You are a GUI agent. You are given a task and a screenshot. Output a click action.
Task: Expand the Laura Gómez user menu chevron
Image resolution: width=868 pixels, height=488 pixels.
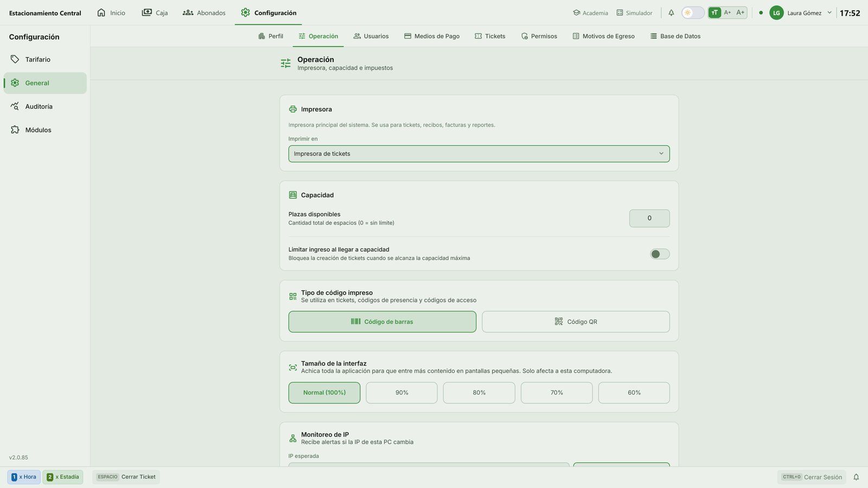pyautogui.click(x=829, y=12)
